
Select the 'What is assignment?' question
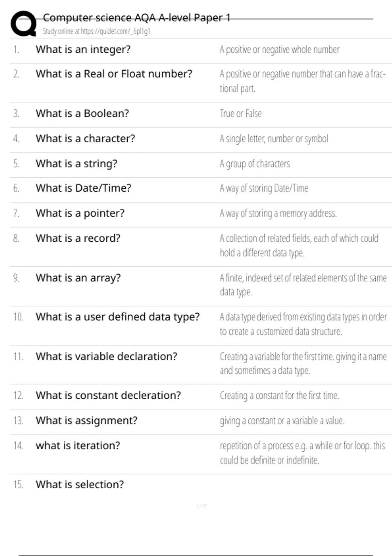point(87,420)
